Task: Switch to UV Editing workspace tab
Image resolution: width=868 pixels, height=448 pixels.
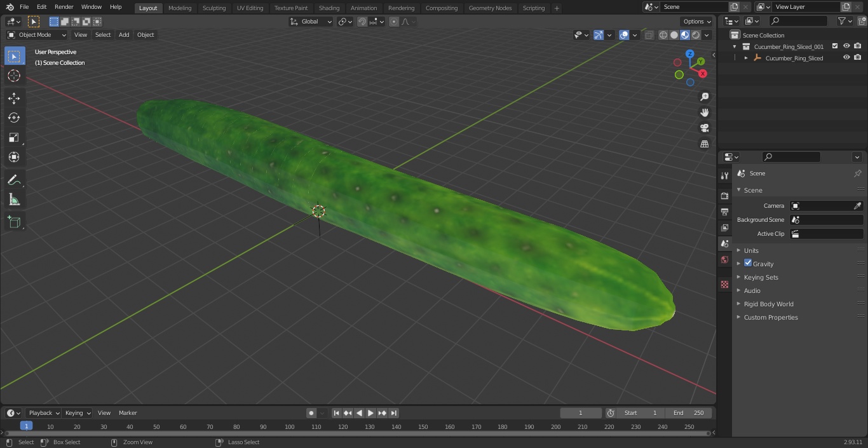Action: 250,8
